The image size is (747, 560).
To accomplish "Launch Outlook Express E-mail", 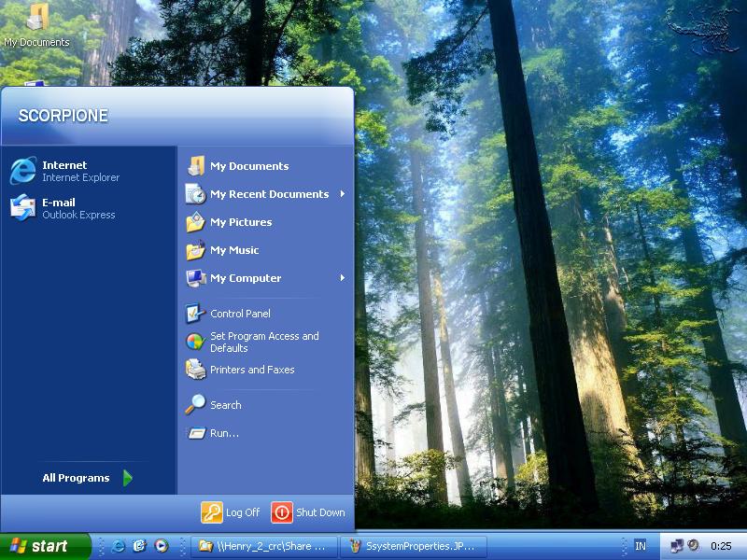I will tap(65, 208).
